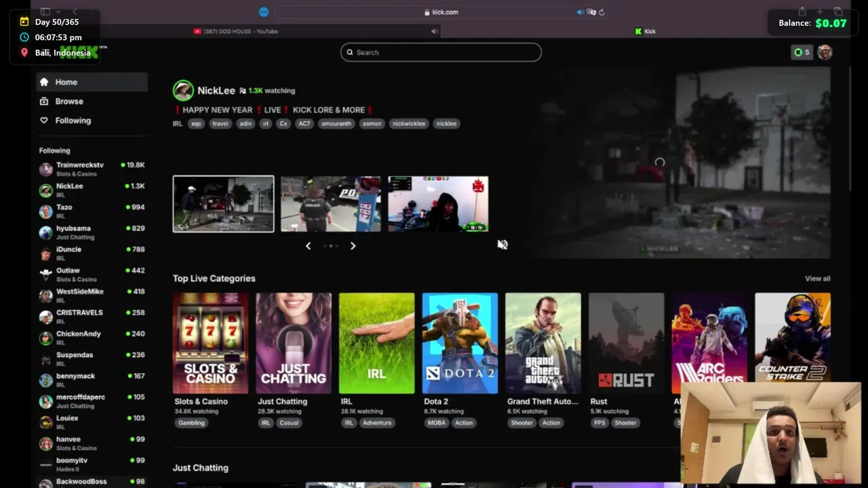The width and height of the screenshot is (868, 488).
Task: Open the NickLee channel name link
Action: pos(216,90)
